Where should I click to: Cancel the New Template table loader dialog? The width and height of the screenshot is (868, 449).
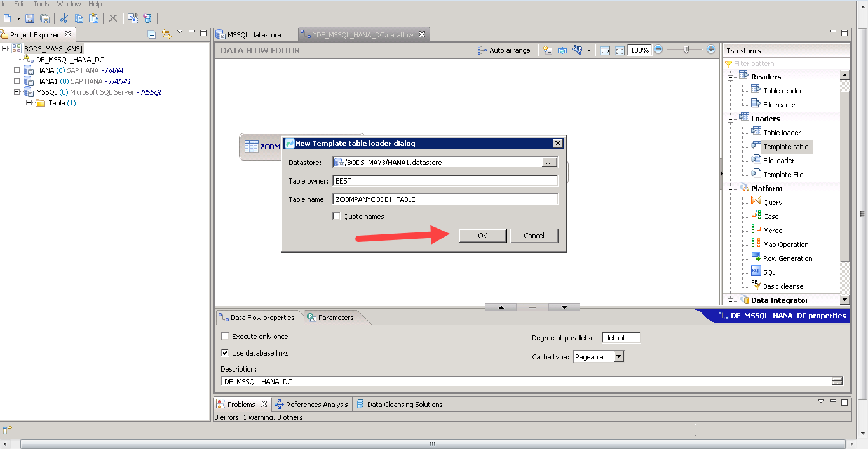(x=534, y=235)
